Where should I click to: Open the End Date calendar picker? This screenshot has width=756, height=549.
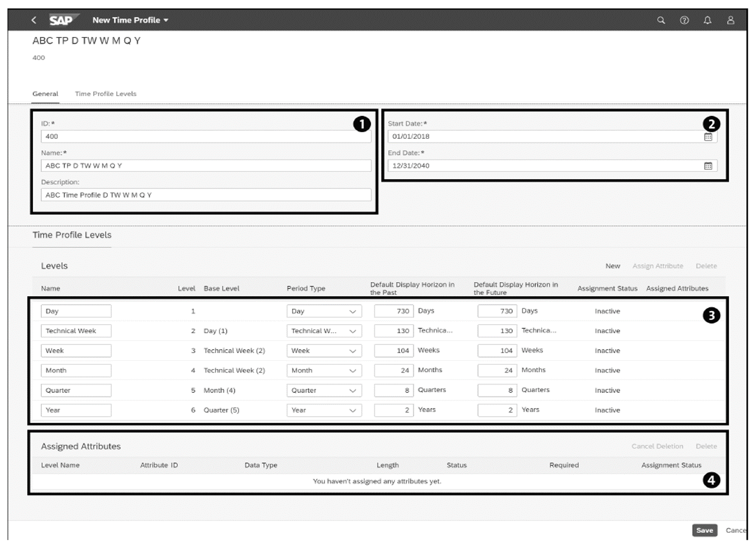(x=710, y=165)
